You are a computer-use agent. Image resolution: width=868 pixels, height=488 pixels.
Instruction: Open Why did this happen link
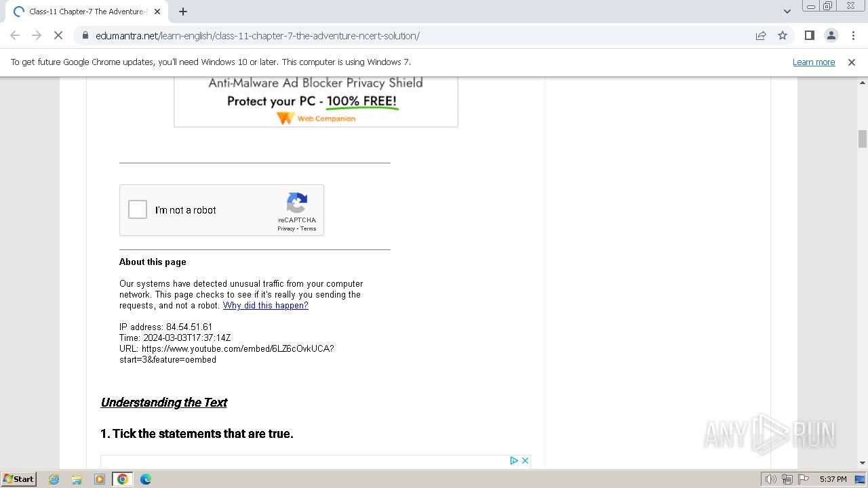click(x=266, y=306)
